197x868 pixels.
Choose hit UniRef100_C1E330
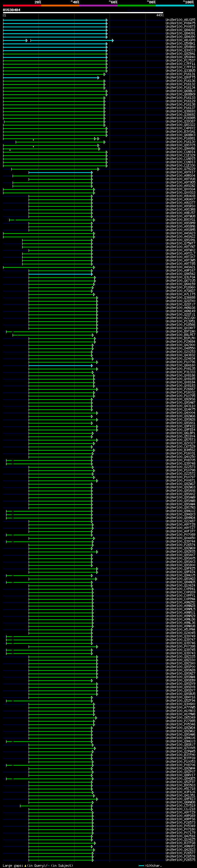click(180, 165)
